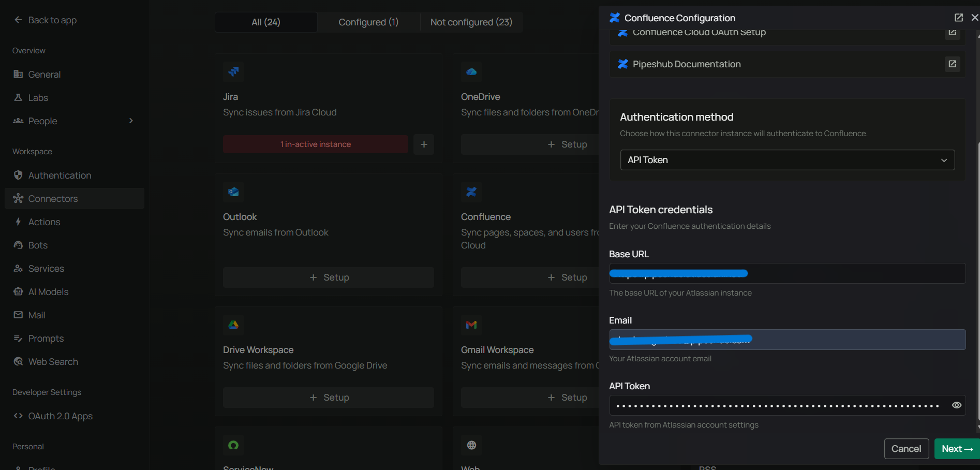Click the Actions lightning bolt icon
Image resolution: width=980 pixels, height=470 pixels.
18,222
